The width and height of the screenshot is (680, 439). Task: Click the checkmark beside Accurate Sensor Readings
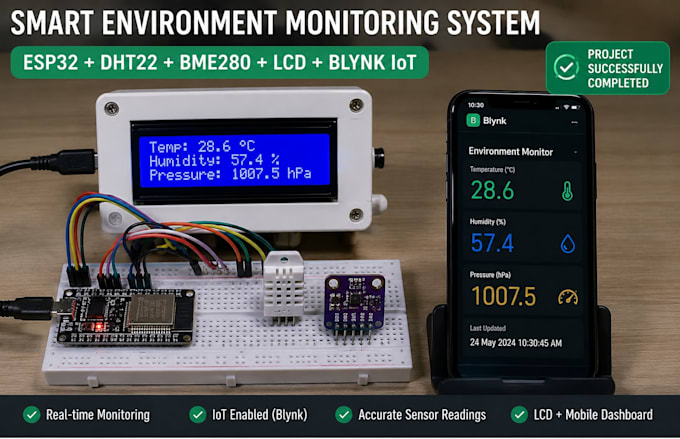point(344,415)
